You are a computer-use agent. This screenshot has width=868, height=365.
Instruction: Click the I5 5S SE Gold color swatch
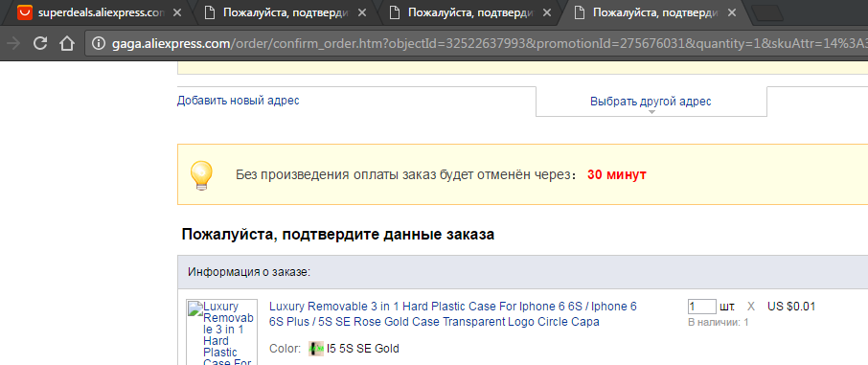coord(316,349)
